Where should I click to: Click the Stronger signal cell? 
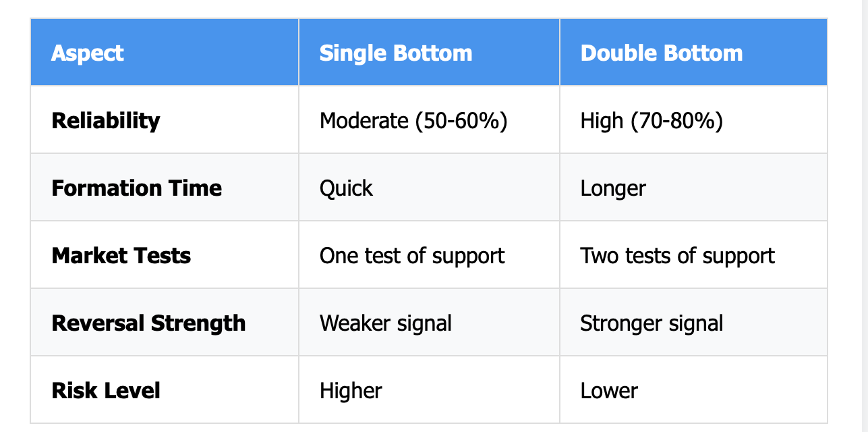tap(693, 323)
